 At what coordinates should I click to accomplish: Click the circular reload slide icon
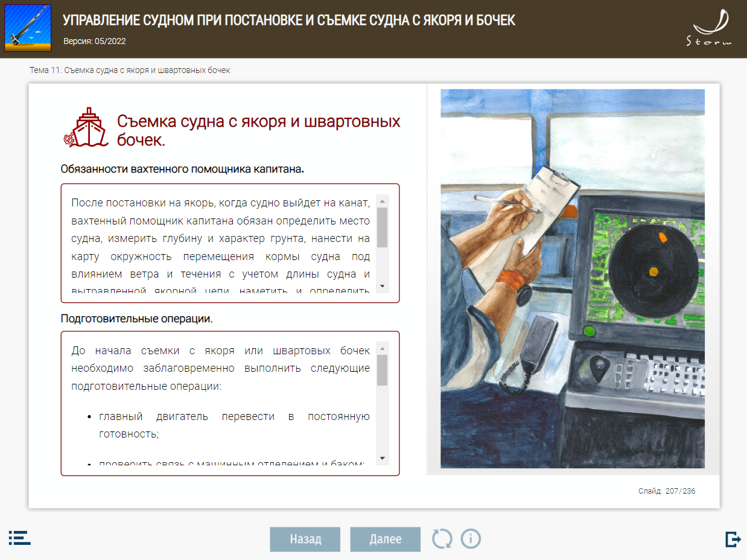point(442,538)
